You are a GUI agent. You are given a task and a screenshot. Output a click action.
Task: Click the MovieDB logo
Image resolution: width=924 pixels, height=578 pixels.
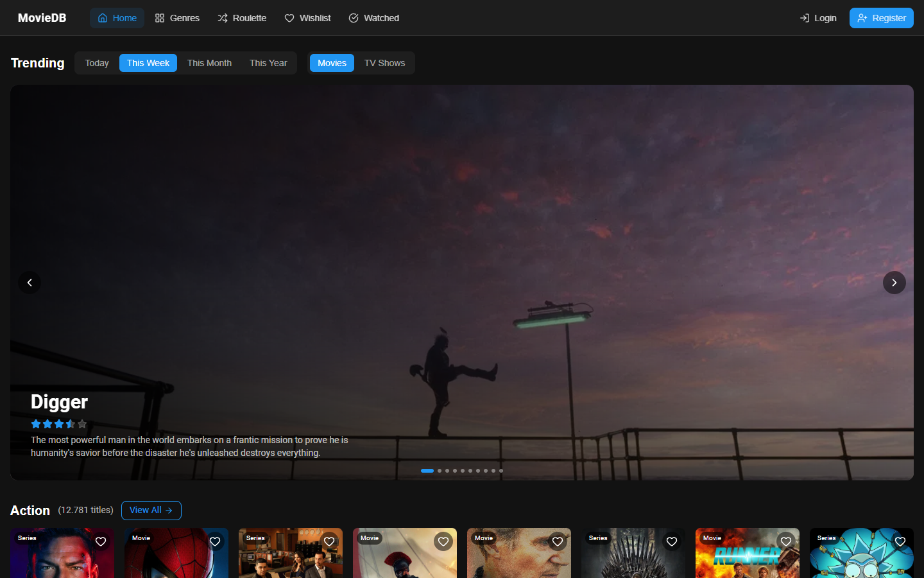[42, 18]
